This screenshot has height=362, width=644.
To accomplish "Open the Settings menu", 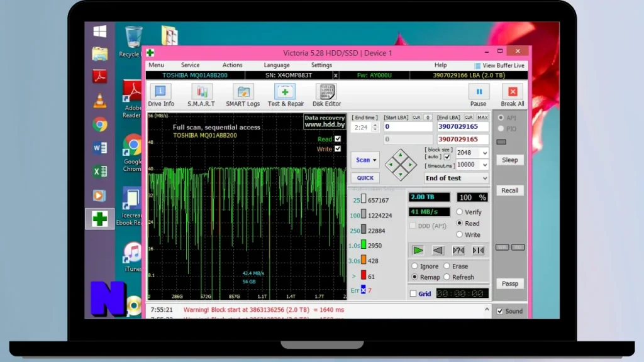I will pyautogui.click(x=321, y=65).
